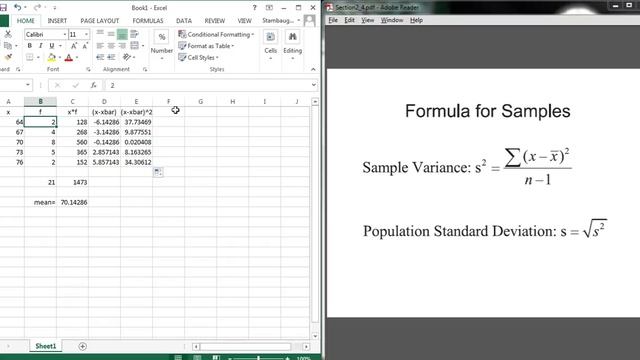Switch to the DATA tab
This screenshot has height=360, width=640.
184,20
